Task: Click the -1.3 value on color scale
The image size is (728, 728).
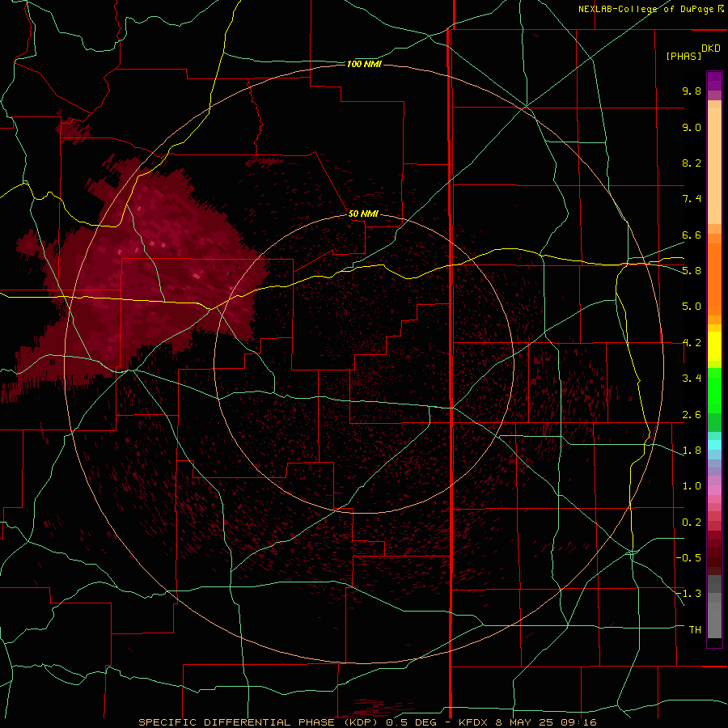Action: pyautogui.click(x=688, y=594)
